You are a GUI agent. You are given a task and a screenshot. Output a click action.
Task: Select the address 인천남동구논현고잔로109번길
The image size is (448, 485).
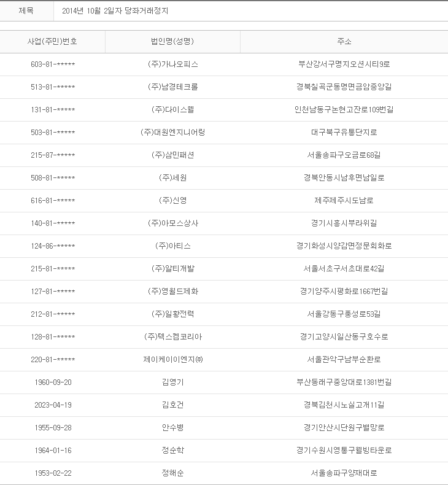[344, 110]
